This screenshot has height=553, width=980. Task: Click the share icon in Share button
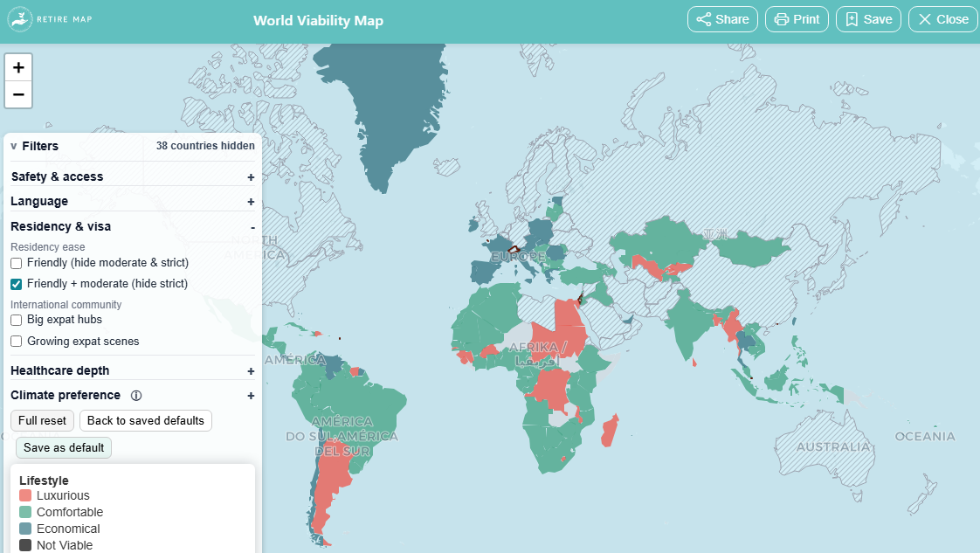click(704, 19)
